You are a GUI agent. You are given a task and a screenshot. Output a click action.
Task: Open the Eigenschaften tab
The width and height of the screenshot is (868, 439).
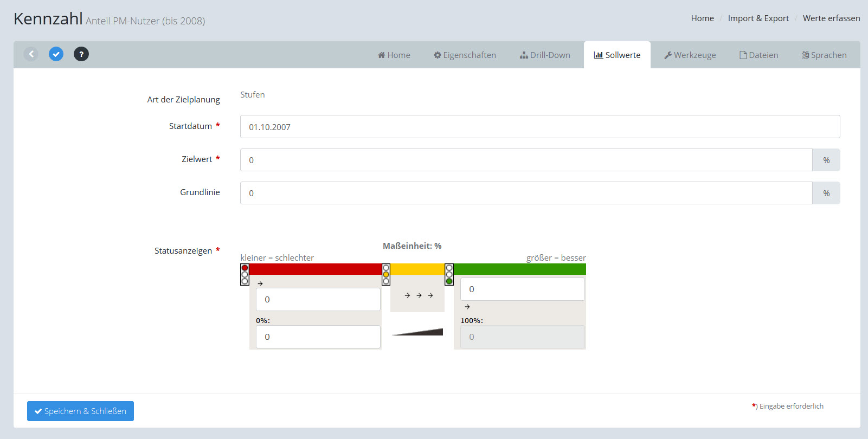(465, 55)
